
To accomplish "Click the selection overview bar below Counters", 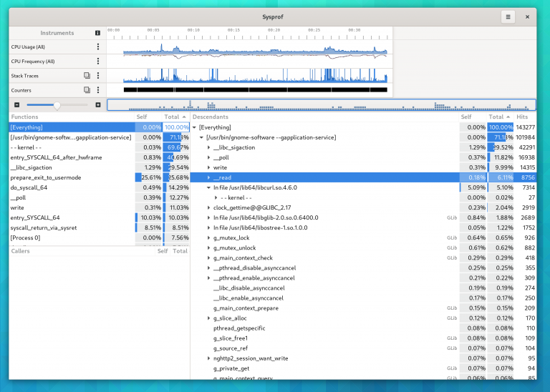I will click(x=321, y=105).
